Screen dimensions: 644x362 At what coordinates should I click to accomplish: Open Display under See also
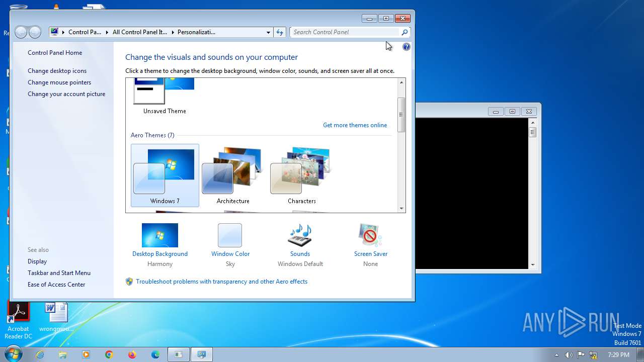(x=37, y=261)
